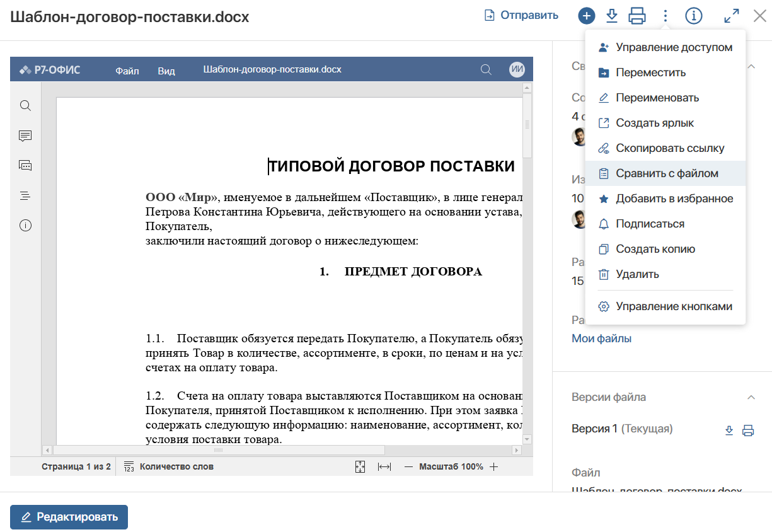772x532 pixels.
Task: Click the Масштаб 100% zoom label
Action: coord(451,466)
